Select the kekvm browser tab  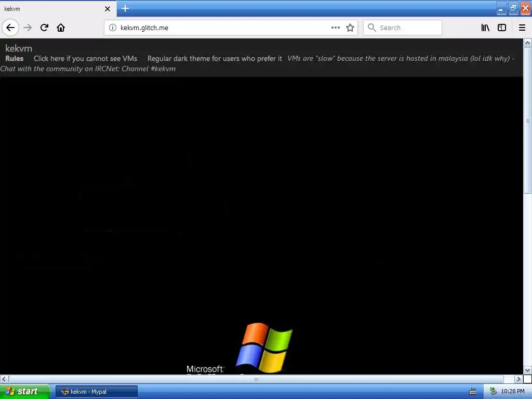pos(58,8)
